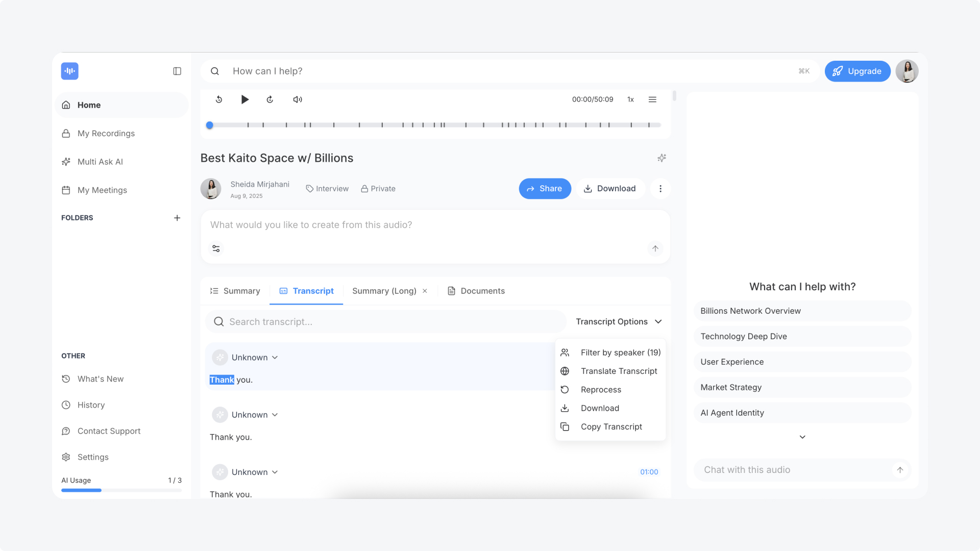This screenshot has height=551, width=980.
Task: Submit the audio prompt arrow
Action: [655, 248]
